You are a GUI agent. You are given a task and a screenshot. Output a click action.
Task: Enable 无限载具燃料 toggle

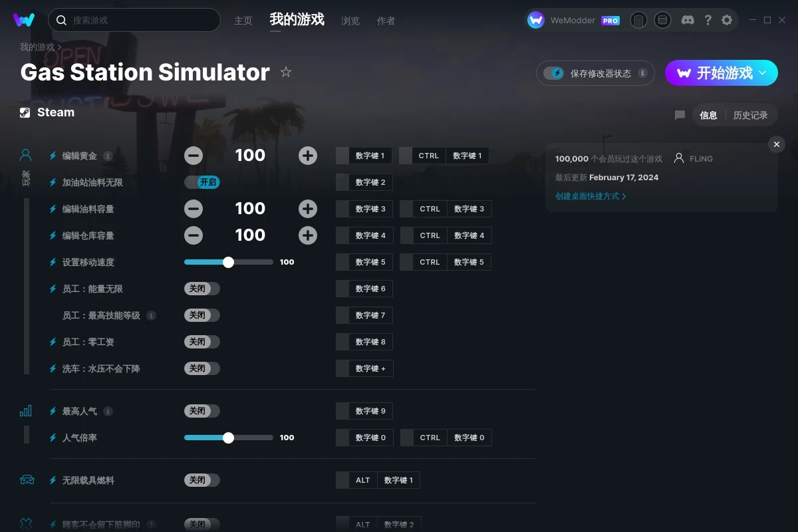tap(202, 480)
